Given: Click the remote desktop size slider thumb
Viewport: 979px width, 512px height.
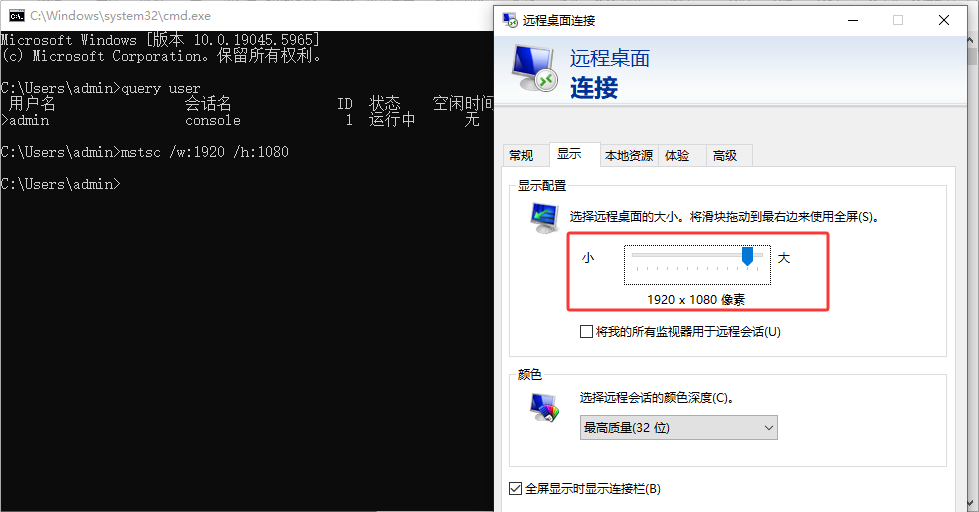Looking at the screenshot, I should click(x=747, y=256).
